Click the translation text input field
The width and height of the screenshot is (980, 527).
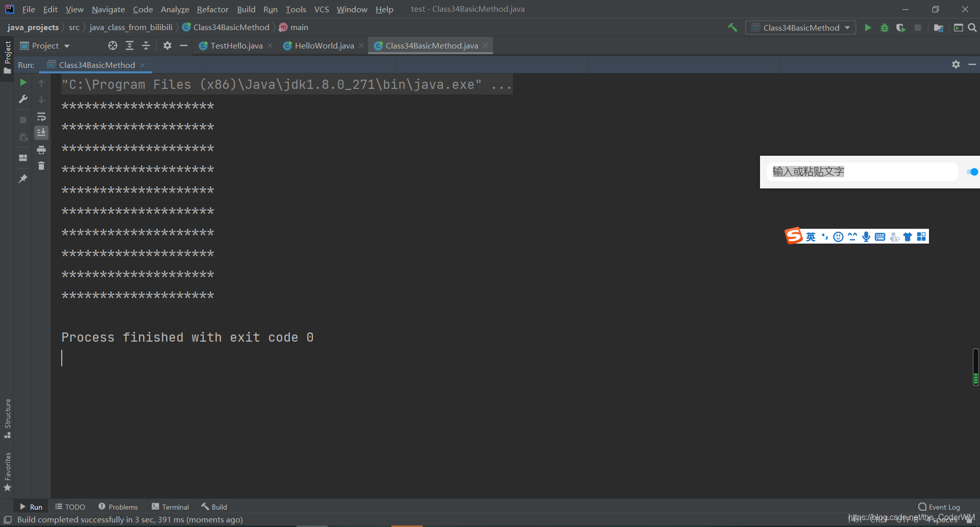(862, 172)
